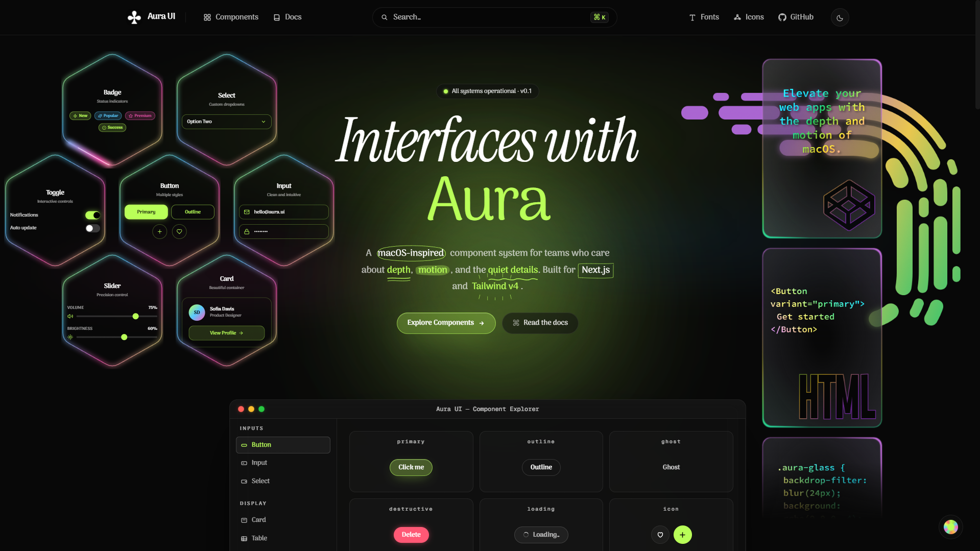Click the macOS-inspired circled text
Image resolution: width=980 pixels, height=551 pixels.
click(x=411, y=253)
